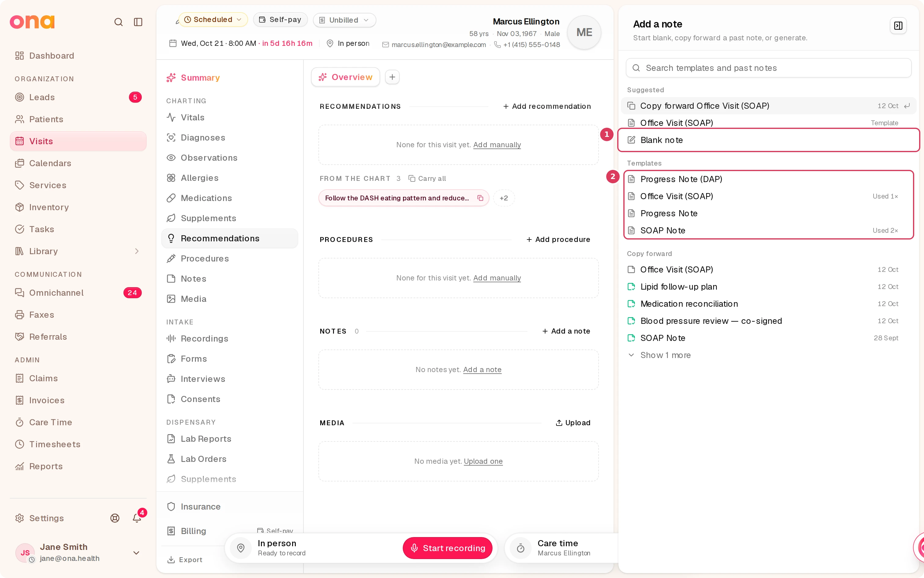Select the Blank note option

coord(768,140)
